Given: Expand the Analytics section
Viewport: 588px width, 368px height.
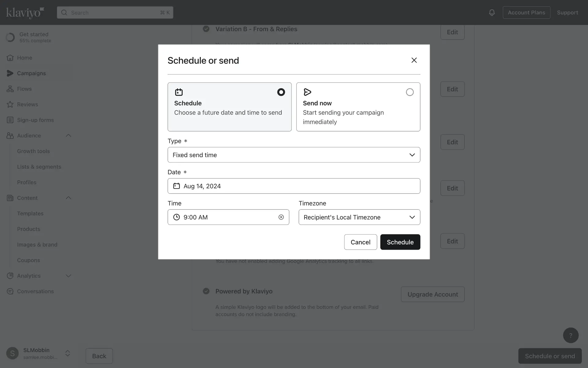Looking at the screenshot, I should [68, 276].
